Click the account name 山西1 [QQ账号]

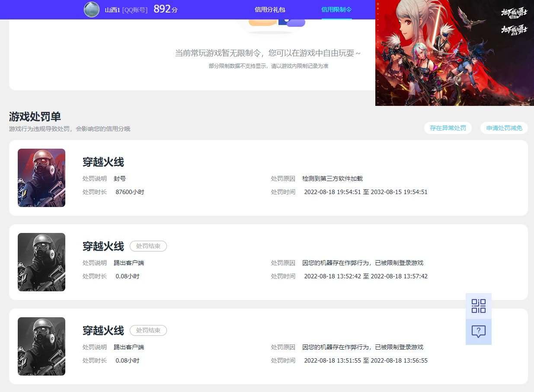coord(126,10)
